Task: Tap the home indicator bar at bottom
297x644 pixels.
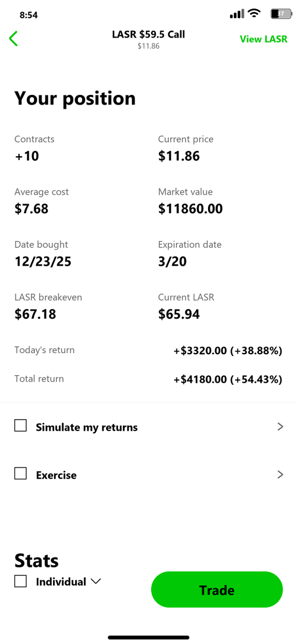Action: [x=148, y=638]
